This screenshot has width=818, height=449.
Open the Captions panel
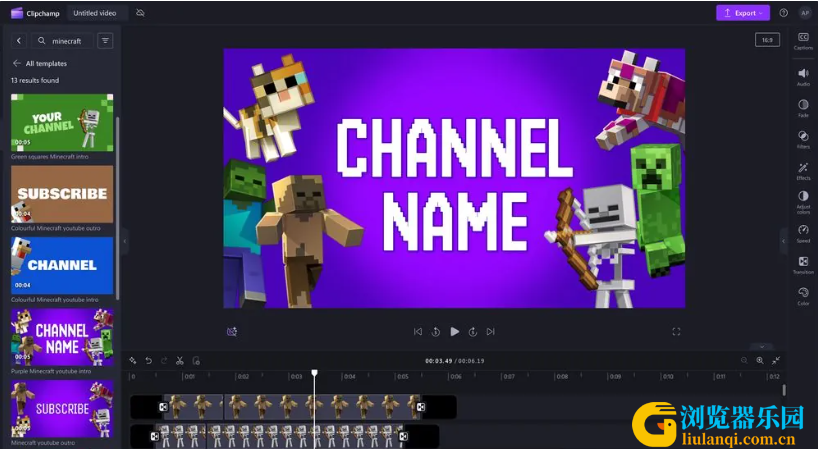click(803, 41)
